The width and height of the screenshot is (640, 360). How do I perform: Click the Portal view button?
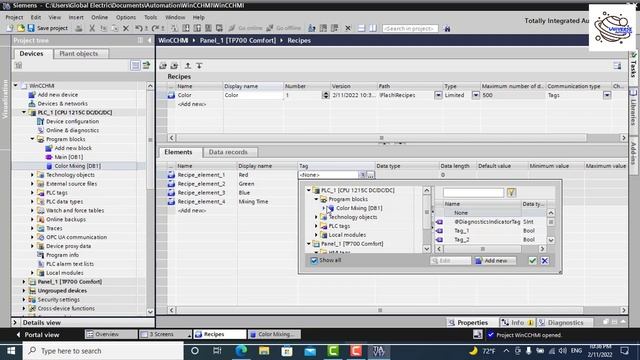click(38, 335)
